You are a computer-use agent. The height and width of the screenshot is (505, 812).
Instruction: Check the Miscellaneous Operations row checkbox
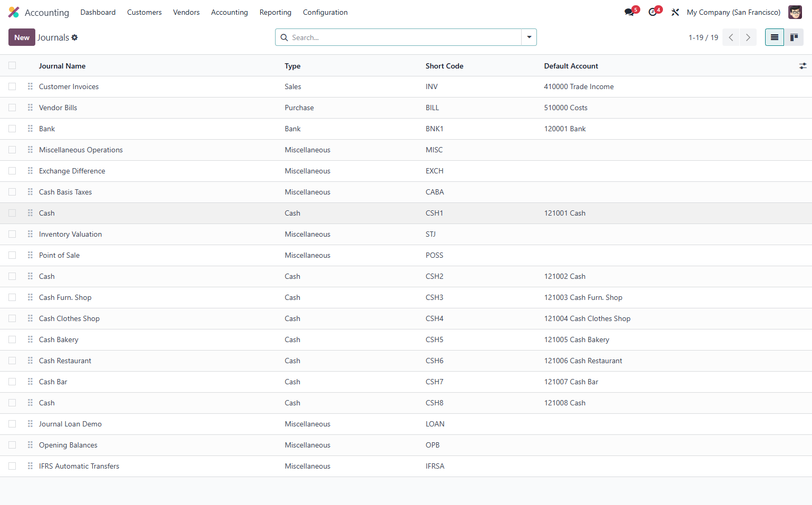[12, 150]
